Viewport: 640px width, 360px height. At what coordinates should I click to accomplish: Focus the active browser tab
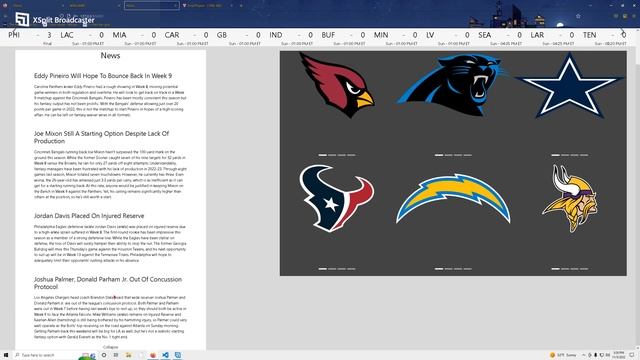pyautogui.click(x=151, y=6)
